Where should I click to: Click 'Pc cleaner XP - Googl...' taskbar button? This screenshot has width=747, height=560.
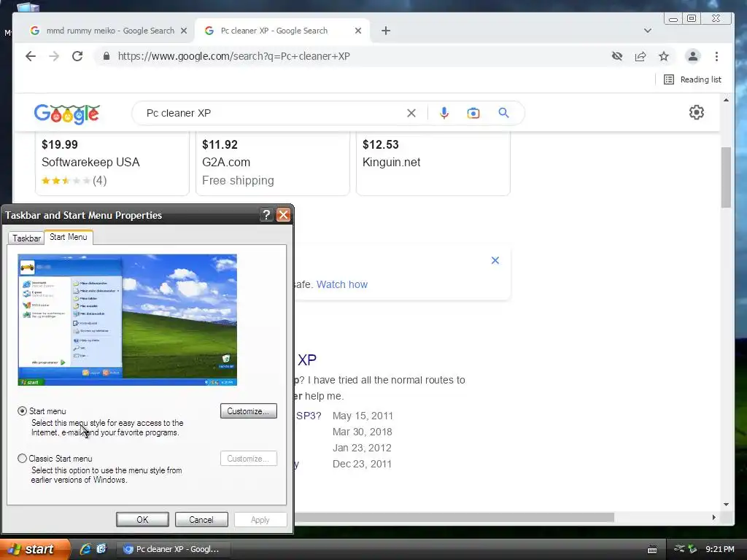point(174,549)
